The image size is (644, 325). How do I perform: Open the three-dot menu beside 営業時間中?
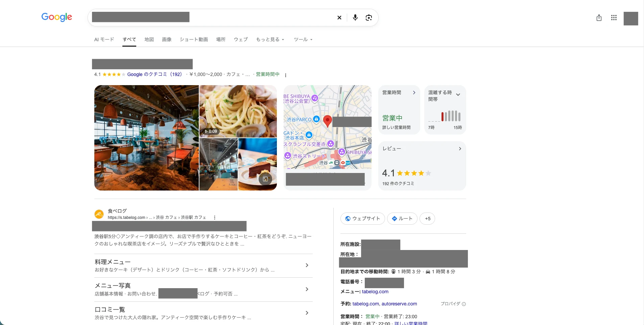click(286, 75)
